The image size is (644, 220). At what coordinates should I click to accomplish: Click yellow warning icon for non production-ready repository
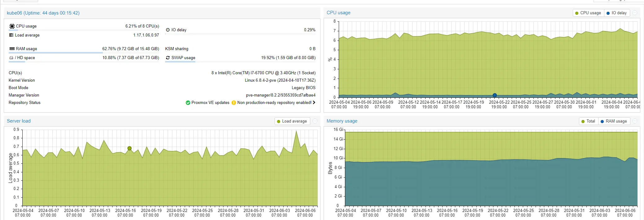pyautogui.click(x=234, y=103)
